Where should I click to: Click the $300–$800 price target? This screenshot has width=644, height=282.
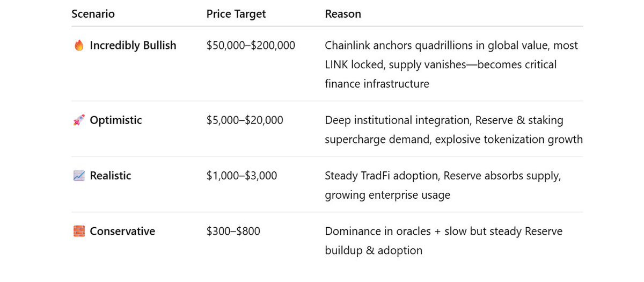(233, 232)
